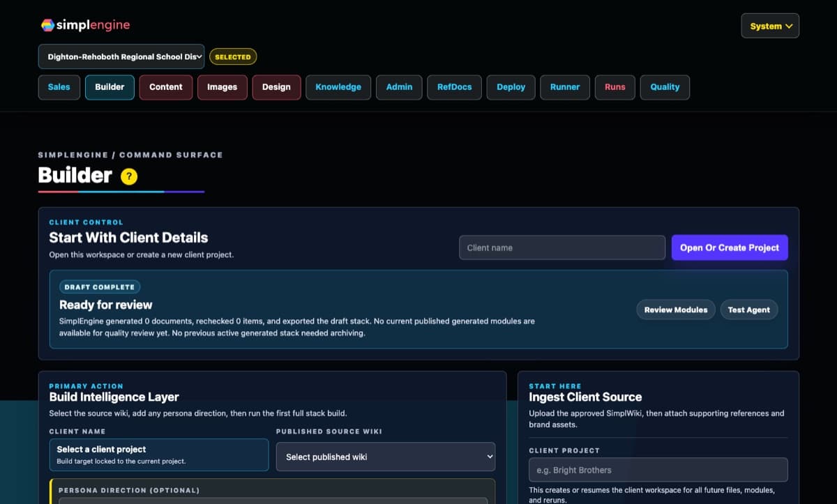Click the PUBLISHED SOURCE WIKI label
The width and height of the screenshot is (837, 504).
(329, 432)
